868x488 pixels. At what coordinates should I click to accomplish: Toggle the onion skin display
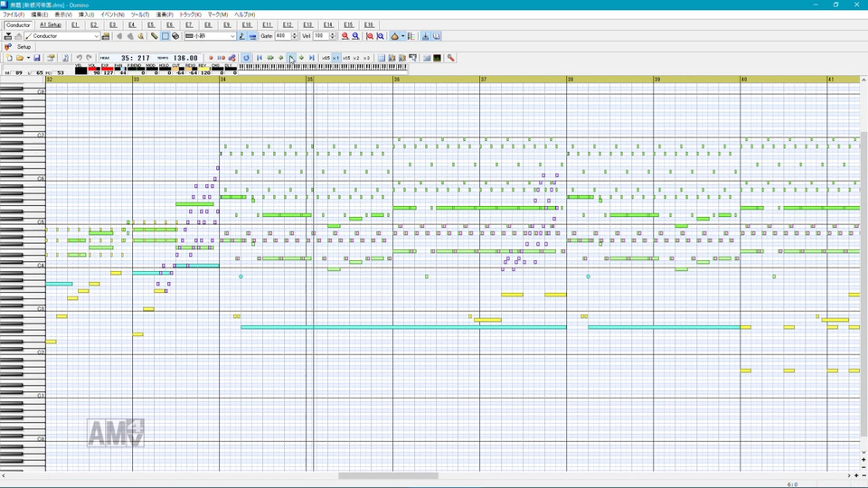pyautogui.click(x=395, y=36)
